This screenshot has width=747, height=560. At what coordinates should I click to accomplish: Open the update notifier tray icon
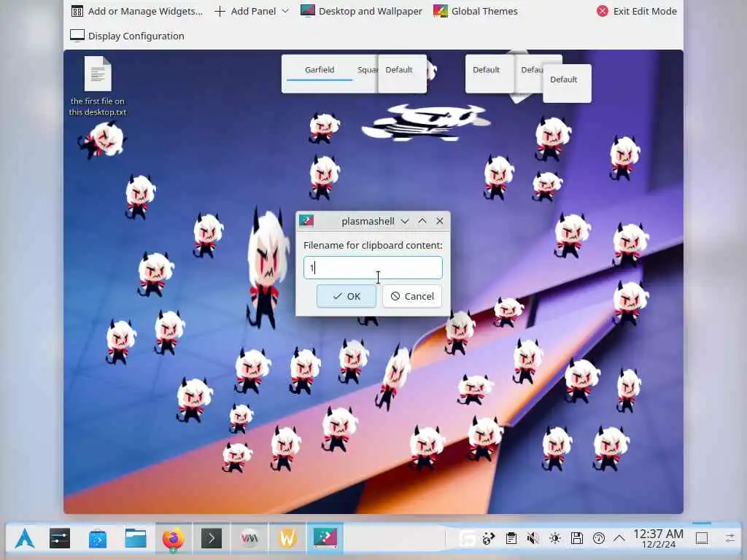click(x=488, y=539)
